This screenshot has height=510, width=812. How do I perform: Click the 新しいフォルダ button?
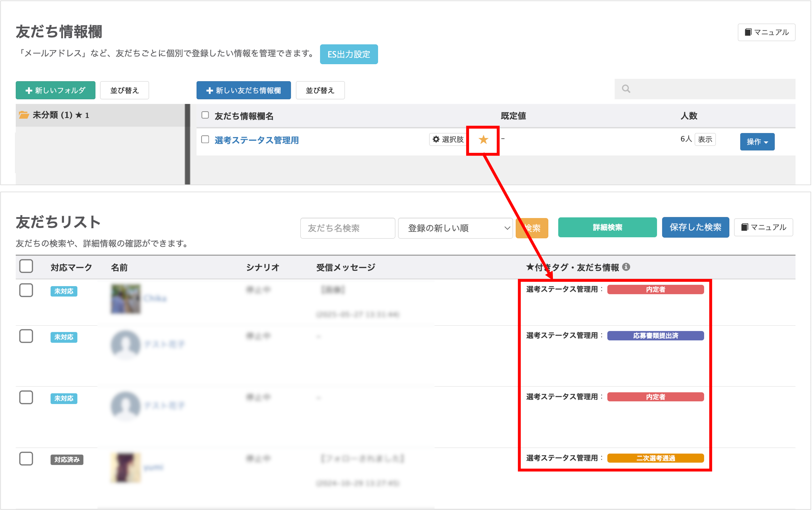(x=55, y=90)
